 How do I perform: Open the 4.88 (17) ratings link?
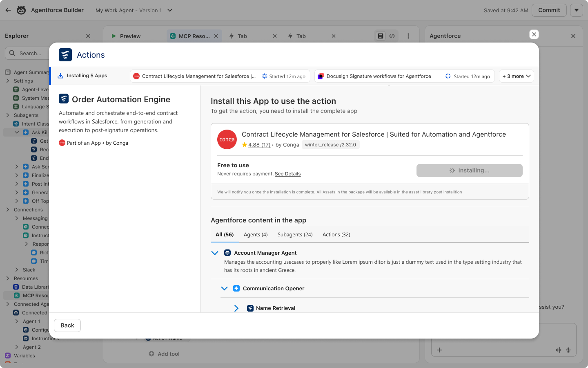[x=259, y=145]
